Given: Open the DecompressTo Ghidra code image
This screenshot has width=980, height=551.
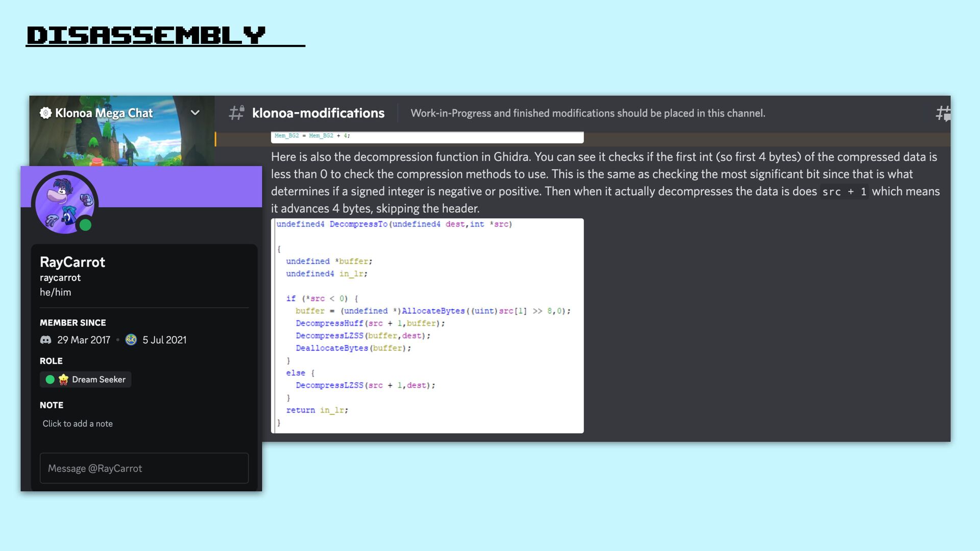Looking at the screenshot, I should (x=427, y=325).
